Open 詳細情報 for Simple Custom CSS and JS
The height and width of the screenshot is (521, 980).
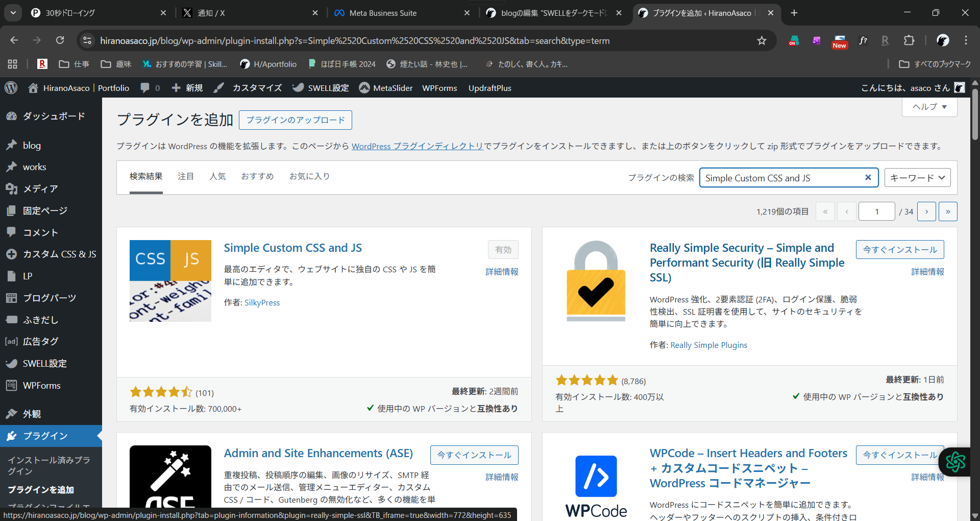pos(502,272)
